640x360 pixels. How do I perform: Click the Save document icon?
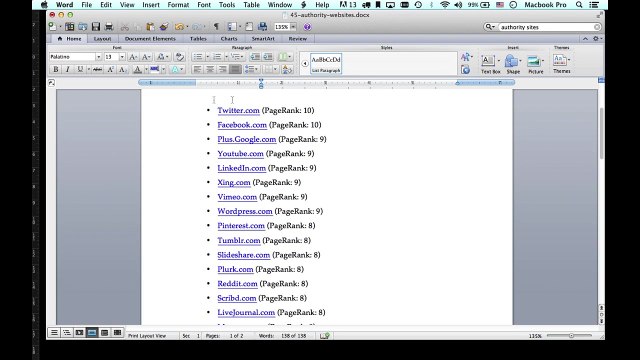(x=96, y=27)
